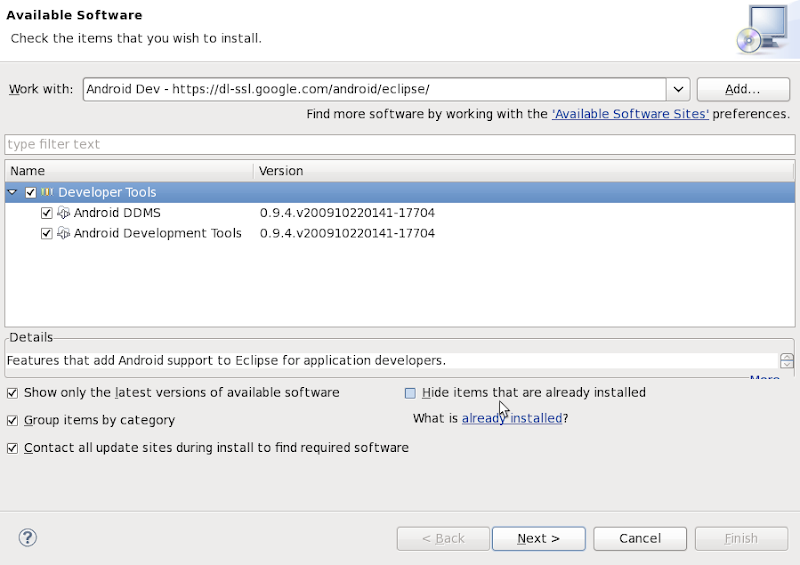Toggle Contact all update sites option
The image size is (800, 565).
click(x=13, y=448)
